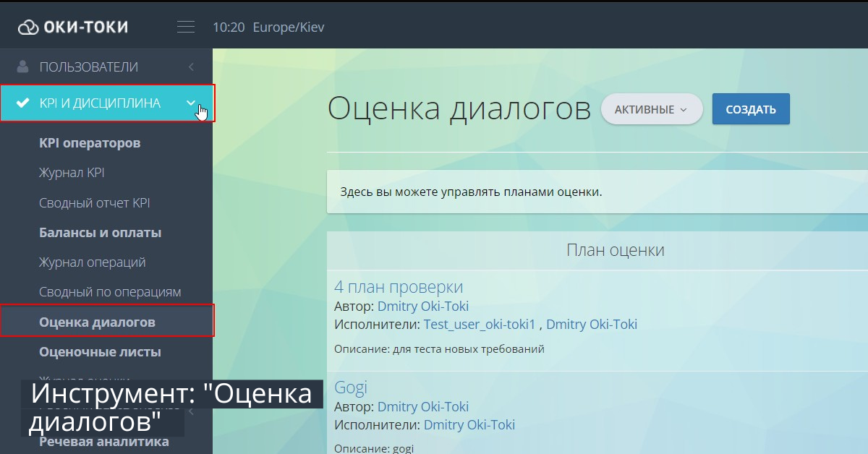
Task: Open Журнал операций
Action: coord(93,262)
